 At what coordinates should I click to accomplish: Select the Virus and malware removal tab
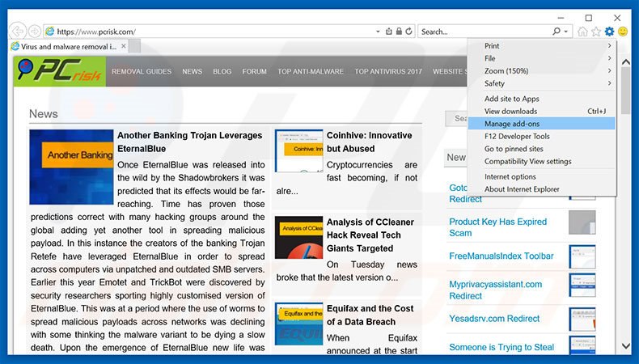point(68,46)
